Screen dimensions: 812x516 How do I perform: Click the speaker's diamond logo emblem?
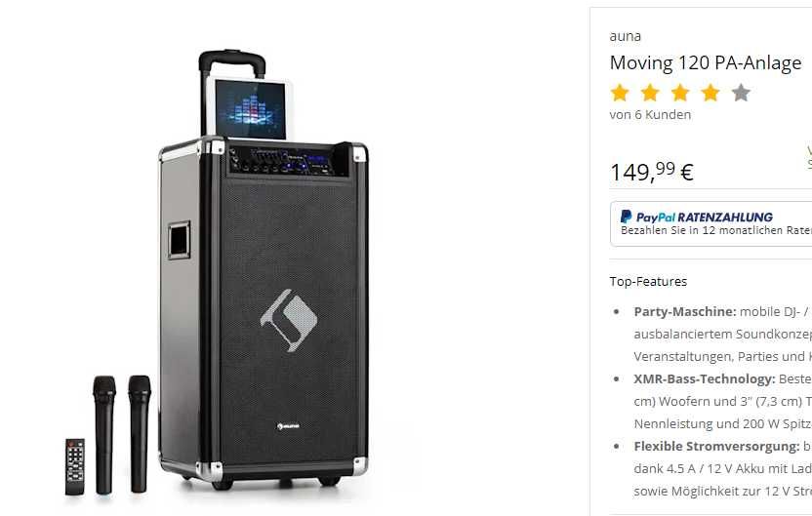(x=289, y=320)
